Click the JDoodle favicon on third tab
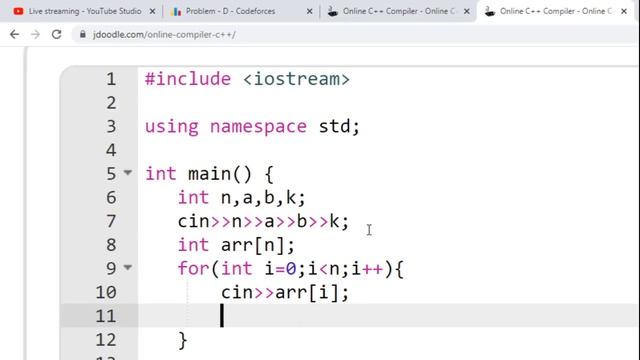Viewport: 640px width, 360px height. [x=333, y=11]
